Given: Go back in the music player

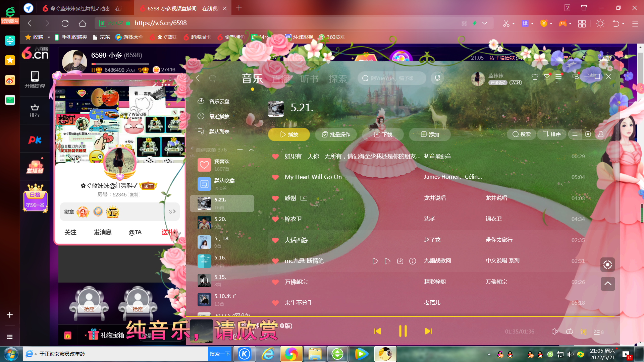Looking at the screenshot, I should pyautogui.click(x=198, y=78).
